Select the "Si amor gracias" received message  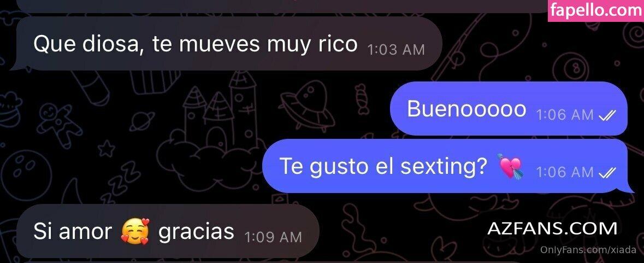pos(166,231)
